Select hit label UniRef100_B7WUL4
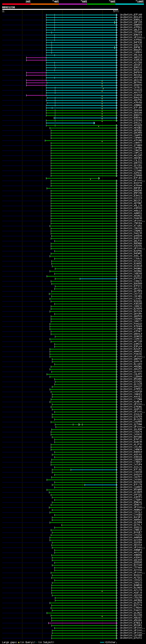The height and width of the screenshot is (644, 146). point(131,623)
